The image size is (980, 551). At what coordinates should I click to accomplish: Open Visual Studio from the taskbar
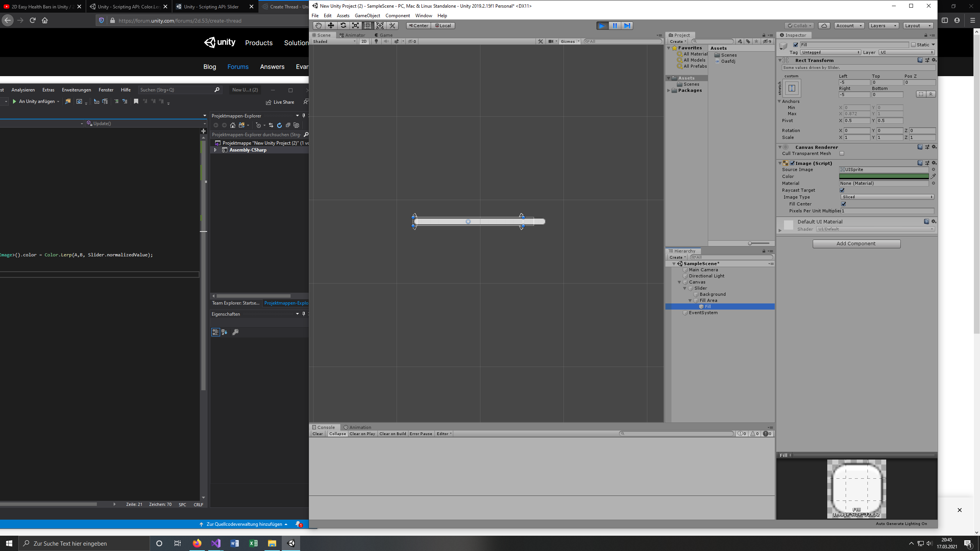tap(216, 543)
